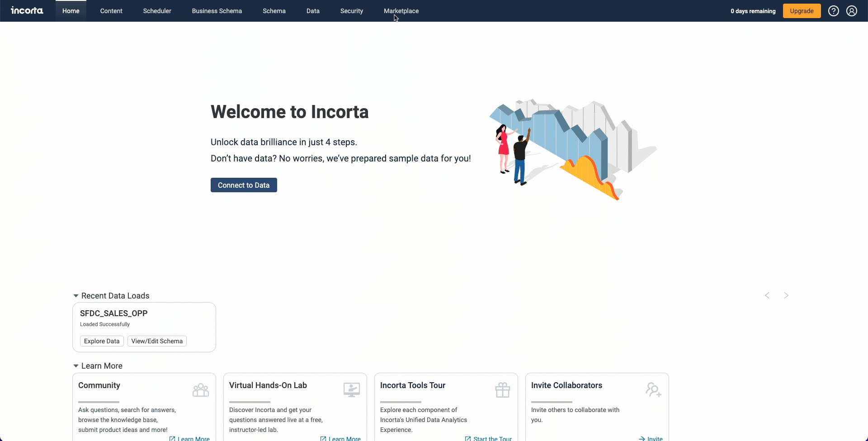Click the Upgrade button

(x=802, y=11)
